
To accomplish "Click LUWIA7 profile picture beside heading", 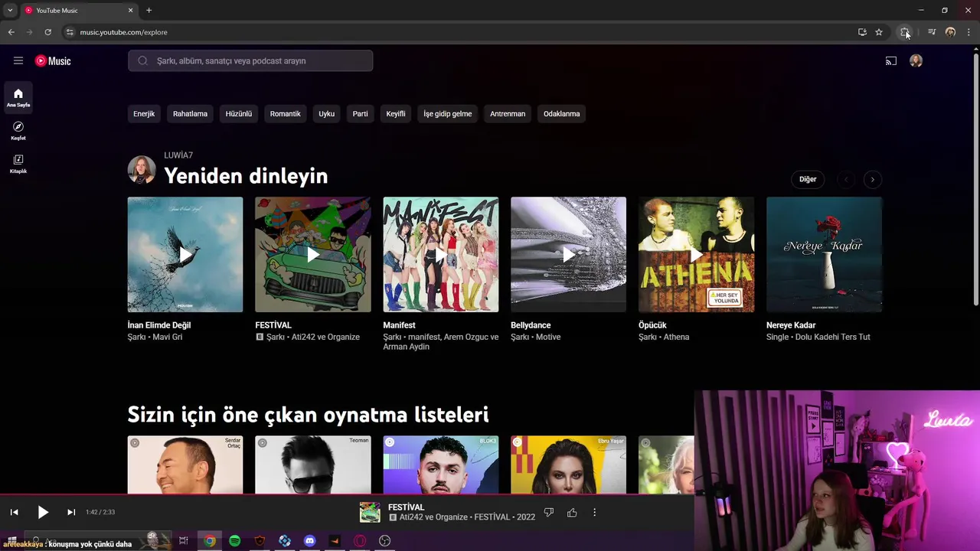I will point(142,170).
